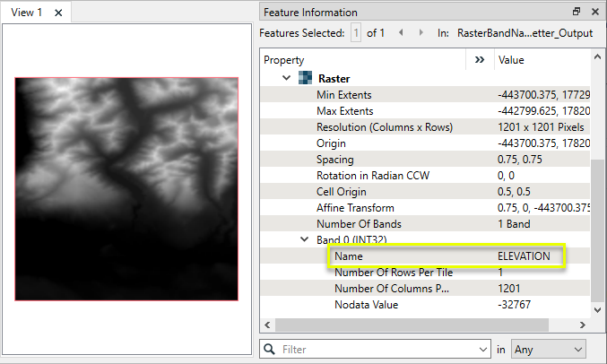Go to previous selected feature
The width and height of the screenshot is (607, 364).
(400, 33)
